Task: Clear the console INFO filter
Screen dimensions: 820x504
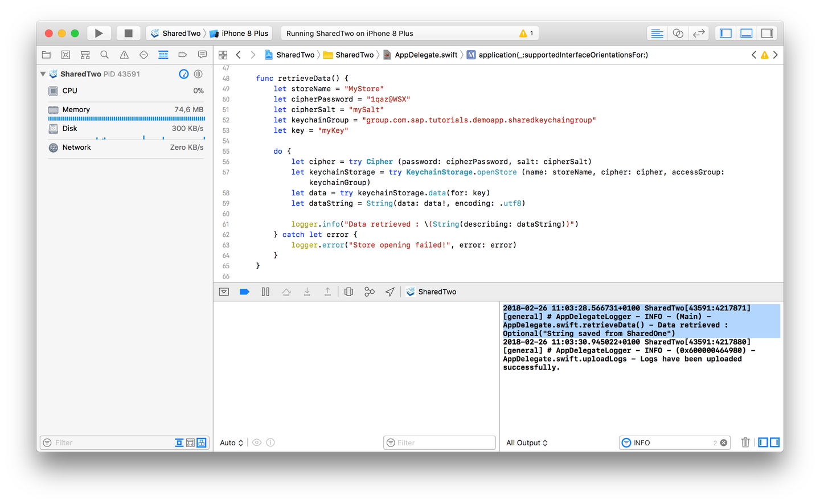Action: [x=724, y=442]
